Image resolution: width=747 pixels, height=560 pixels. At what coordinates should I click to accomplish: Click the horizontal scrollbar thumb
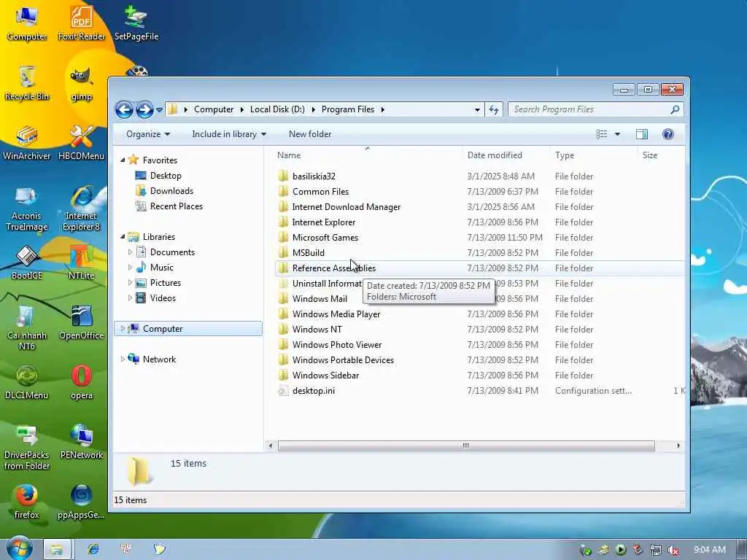(x=466, y=446)
